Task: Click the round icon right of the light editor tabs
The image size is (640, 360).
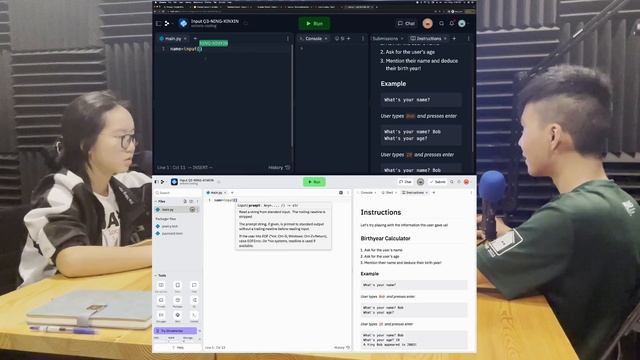Action: [x=341, y=193]
